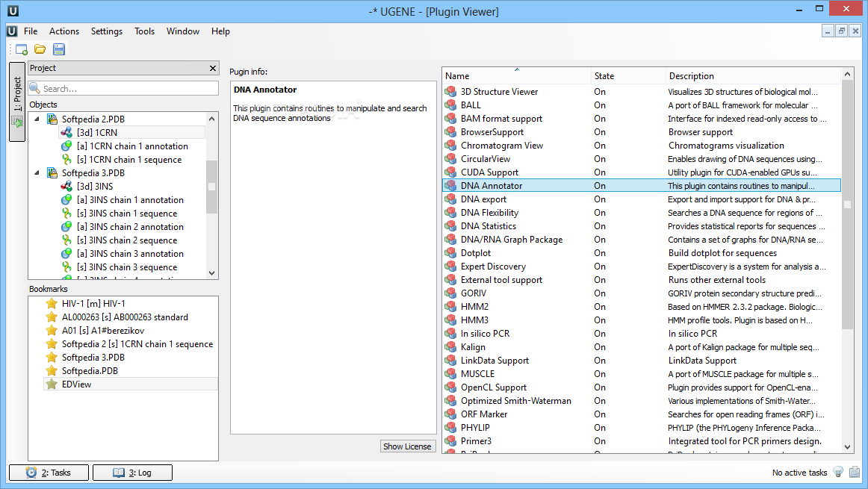This screenshot has width=868, height=489.
Task: Select the In silico PCR plugin name
Action: (x=485, y=334)
